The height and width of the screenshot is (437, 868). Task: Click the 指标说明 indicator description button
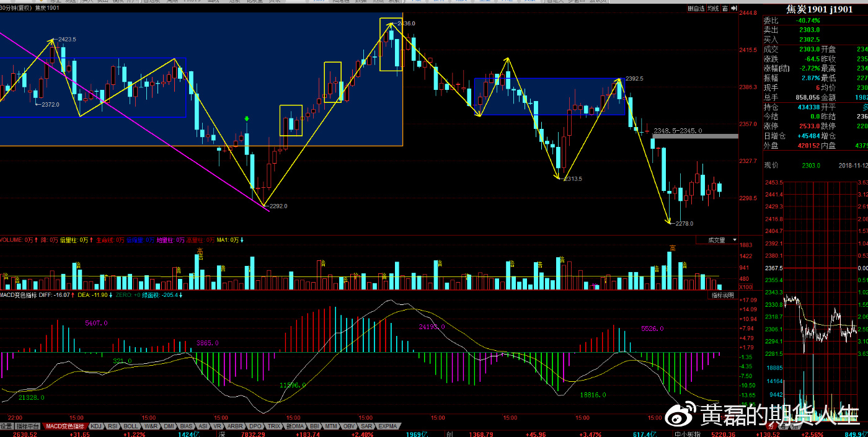722,295
